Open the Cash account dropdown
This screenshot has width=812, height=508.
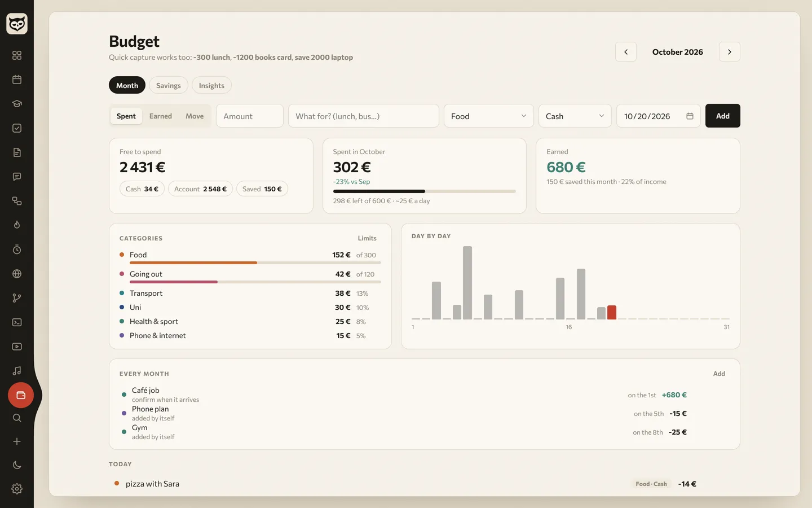click(575, 116)
